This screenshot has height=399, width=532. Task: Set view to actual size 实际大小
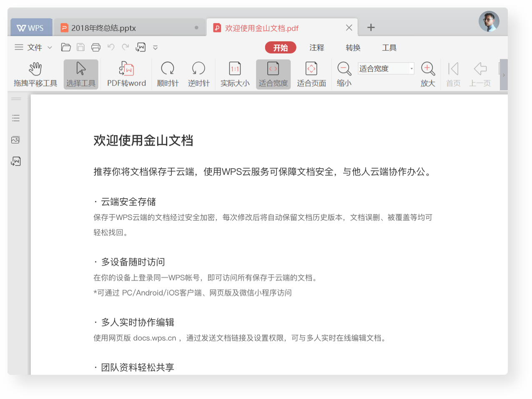pyautogui.click(x=235, y=74)
